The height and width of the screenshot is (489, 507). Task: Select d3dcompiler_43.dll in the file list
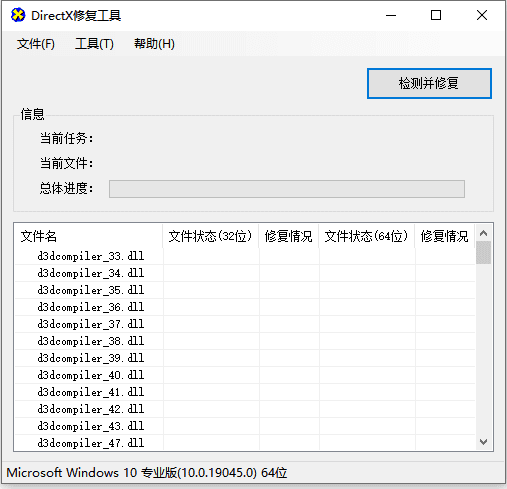pos(245,426)
